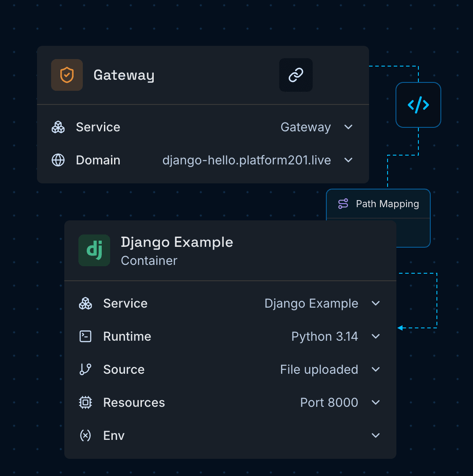Click the Port 8000 resources value
The height and width of the screenshot is (476, 473).
pos(329,402)
